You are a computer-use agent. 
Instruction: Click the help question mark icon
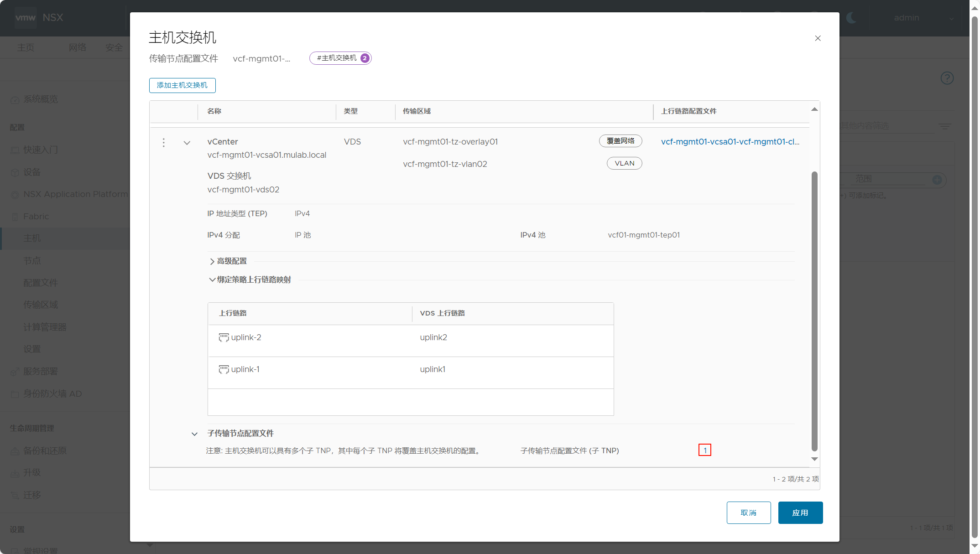tap(947, 78)
